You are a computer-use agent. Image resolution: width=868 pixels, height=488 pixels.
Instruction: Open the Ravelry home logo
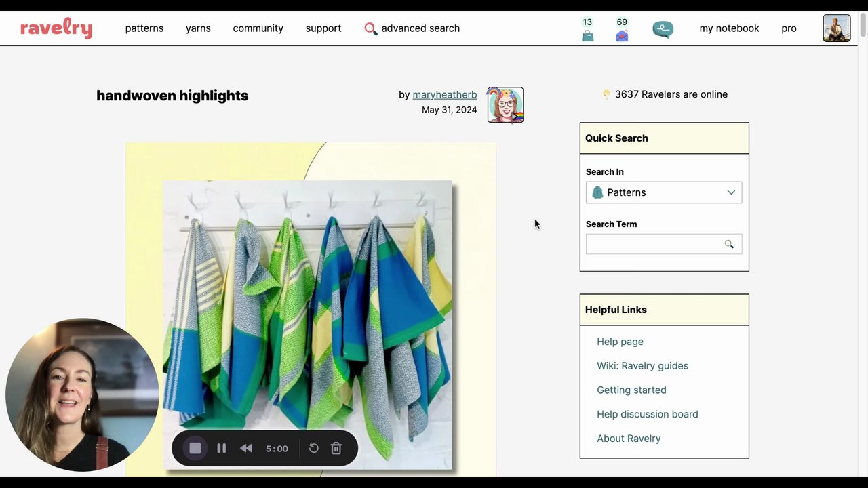[56, 28]
